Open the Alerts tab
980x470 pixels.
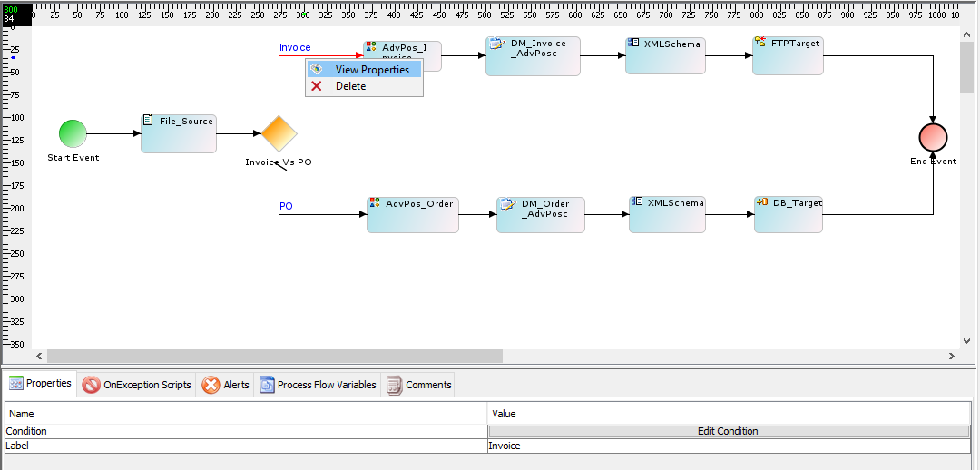tap(226, 385)
